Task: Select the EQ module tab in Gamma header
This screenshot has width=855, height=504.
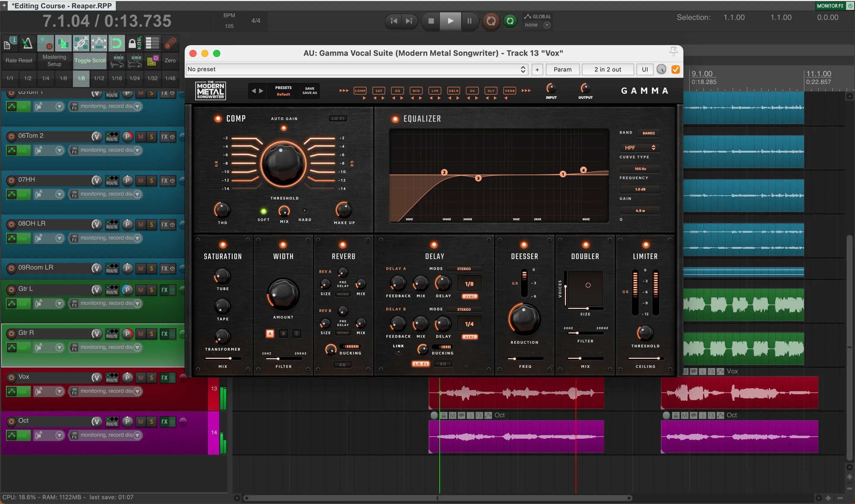Action: [397, 91]
